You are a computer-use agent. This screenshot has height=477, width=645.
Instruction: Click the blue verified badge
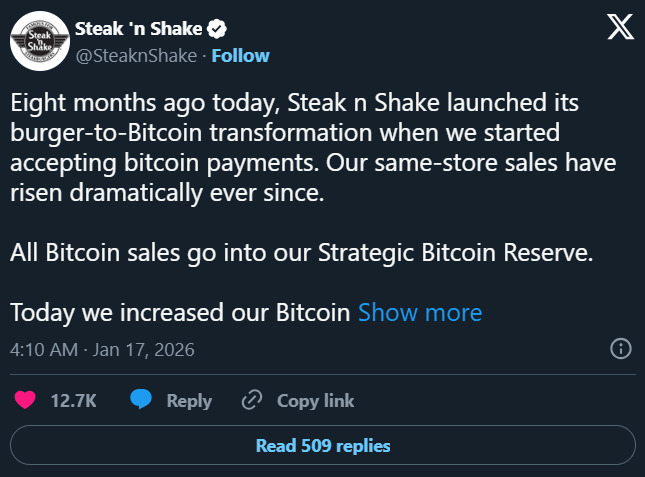point(214,28)
